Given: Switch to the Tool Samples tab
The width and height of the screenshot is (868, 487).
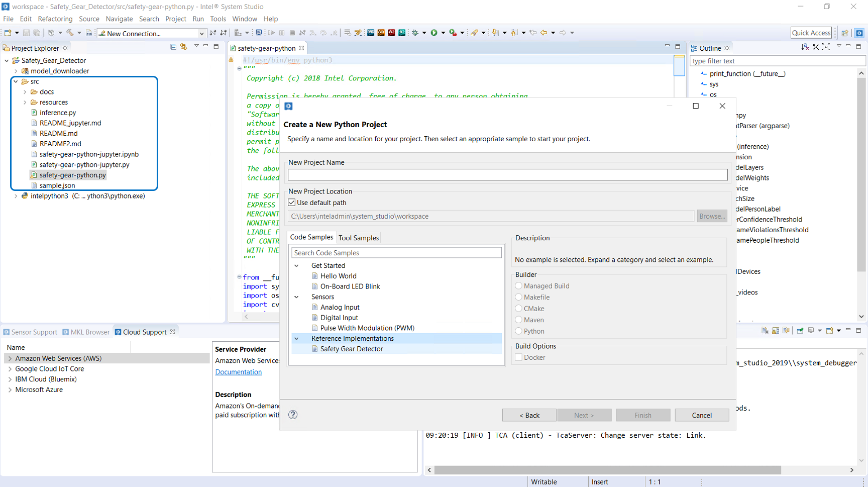Looking at the screenshot, I should (359, 238).
